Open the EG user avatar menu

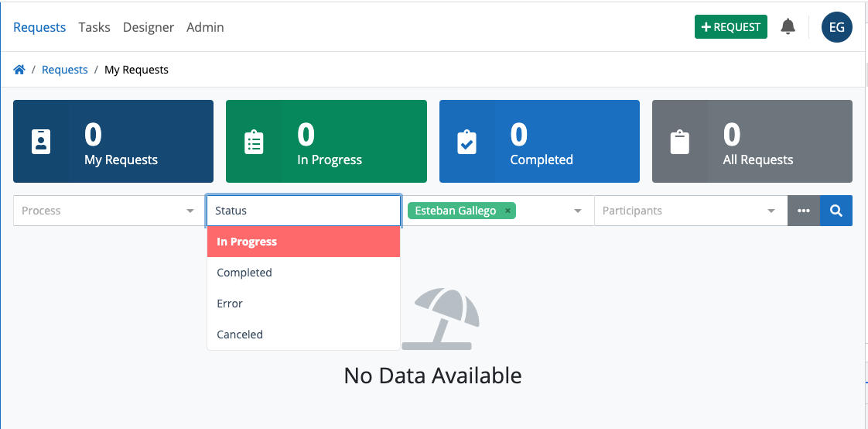point(836,27)
